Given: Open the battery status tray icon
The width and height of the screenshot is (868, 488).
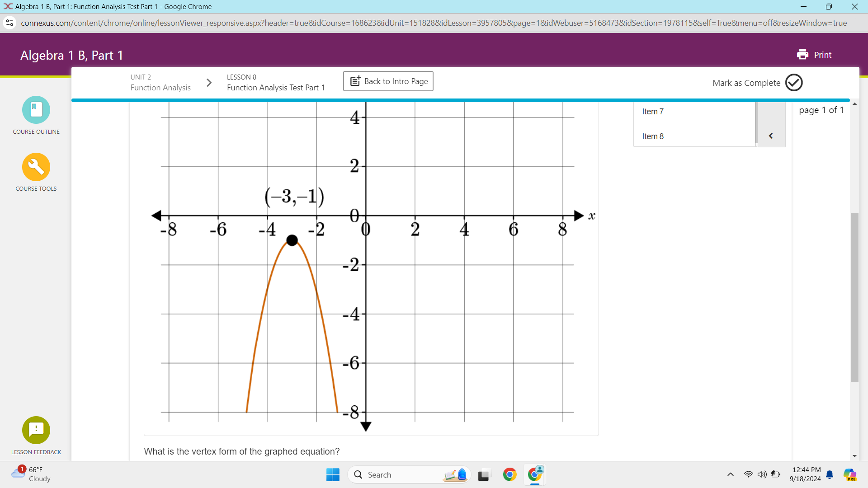Looking at the screenshot, I should tap(776, 474).
